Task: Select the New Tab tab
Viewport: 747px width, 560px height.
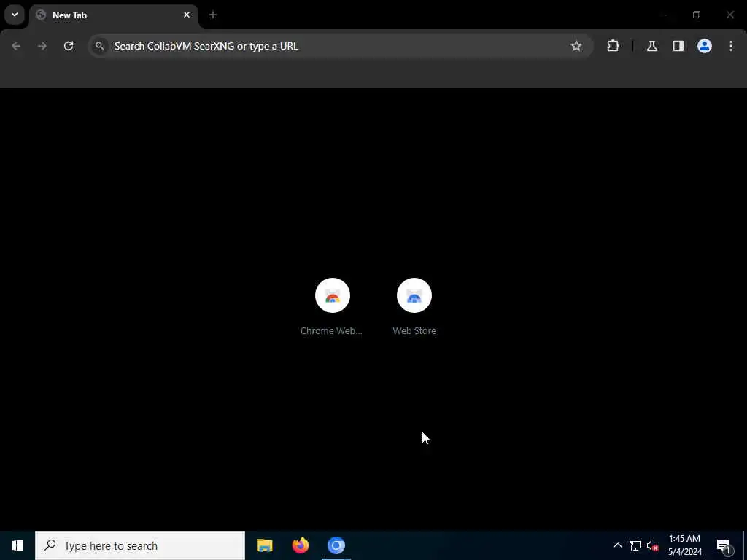Action: click(113, 15)
